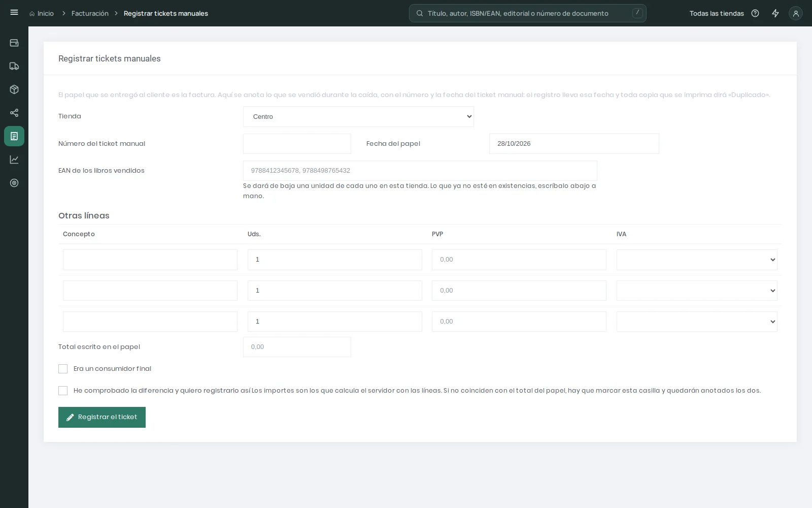The height and width of the screenshot is (508, 812).
Task: Click the lightning bolt icon
Action: (x=775, y=13)
